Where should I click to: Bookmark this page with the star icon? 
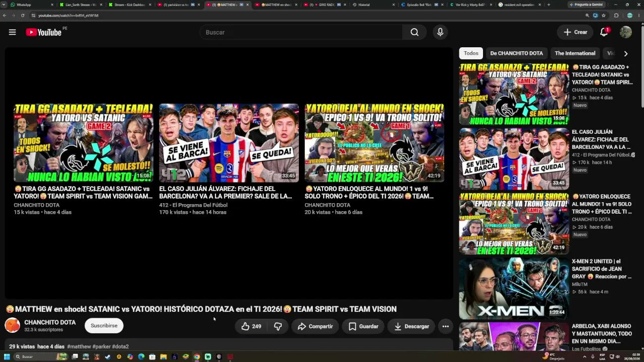click(604, 16)
